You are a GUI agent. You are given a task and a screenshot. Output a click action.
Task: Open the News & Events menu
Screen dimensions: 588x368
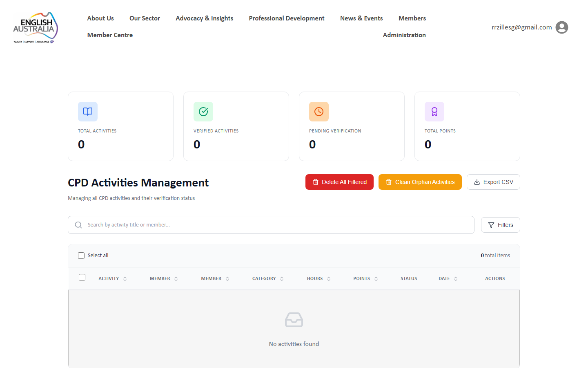pyautogui.click(x=361, y=18)
